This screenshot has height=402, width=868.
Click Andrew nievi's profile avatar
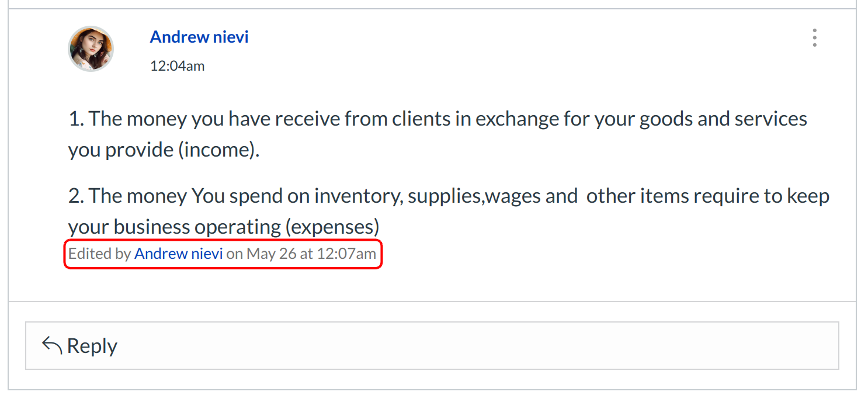pos(91,48)
